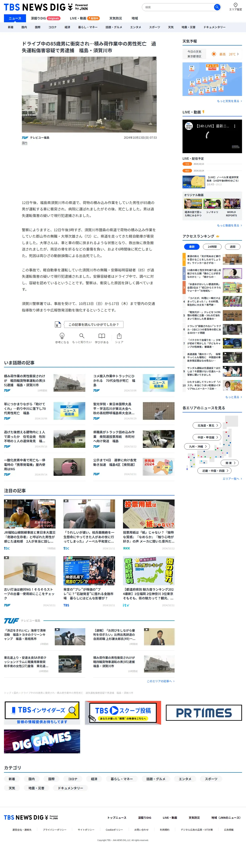Image resolution: width=246 pixels, height=868 pixels.
Task: Click the 'もっと知りたい' magnifier icon
Action: coord(82,336)
